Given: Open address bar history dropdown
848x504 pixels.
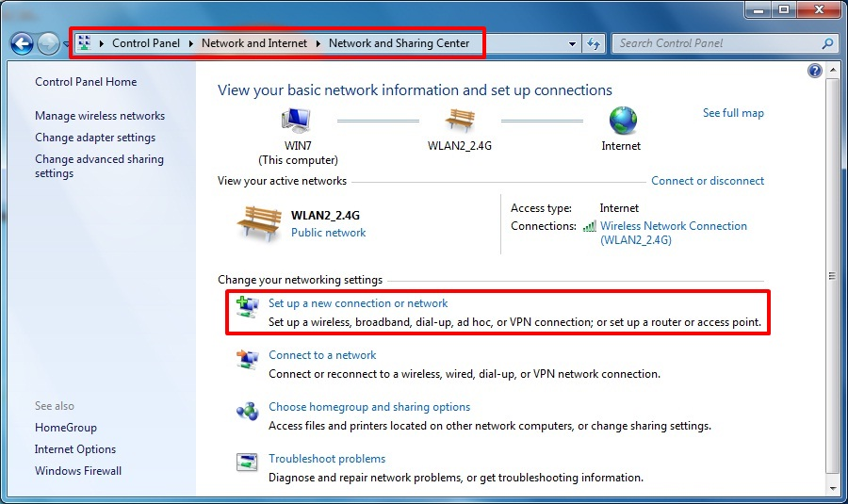Looking at the screenshot, I should [572, 43].
